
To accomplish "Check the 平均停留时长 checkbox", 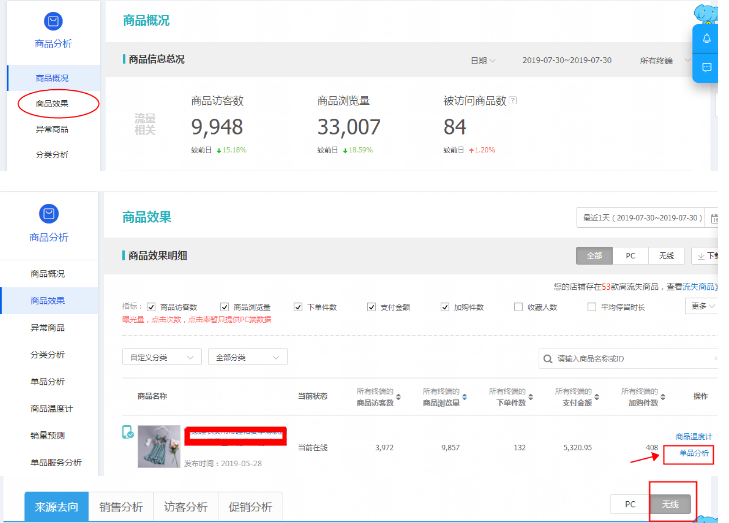I will pos(591,307).
